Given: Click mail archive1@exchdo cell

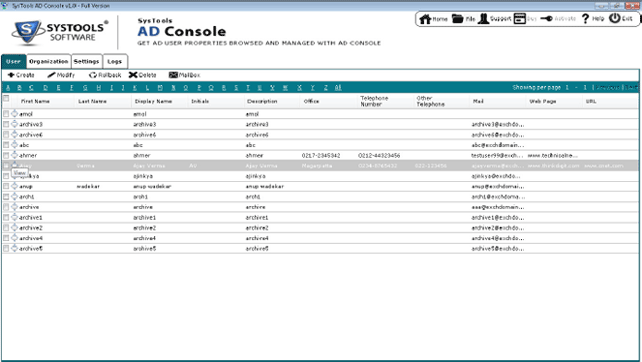Looking at the screenshot, I should point(497,217).
